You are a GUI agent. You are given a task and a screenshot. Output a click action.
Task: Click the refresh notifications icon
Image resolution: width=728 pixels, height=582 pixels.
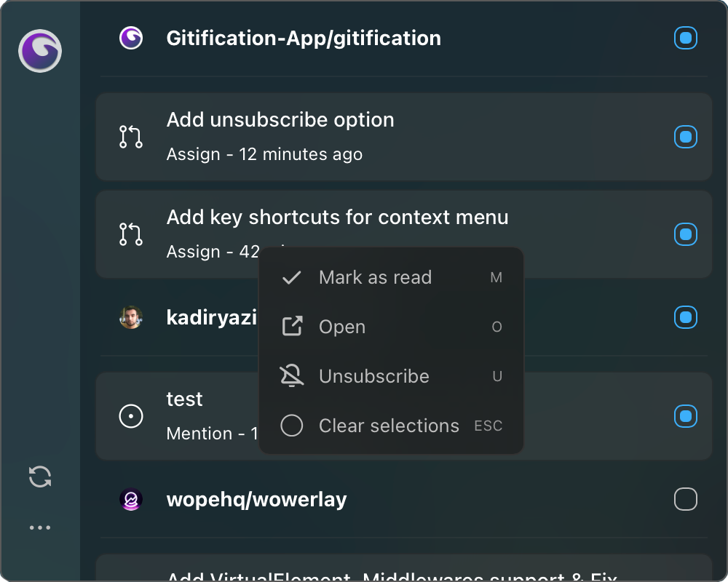click(40, 477)
